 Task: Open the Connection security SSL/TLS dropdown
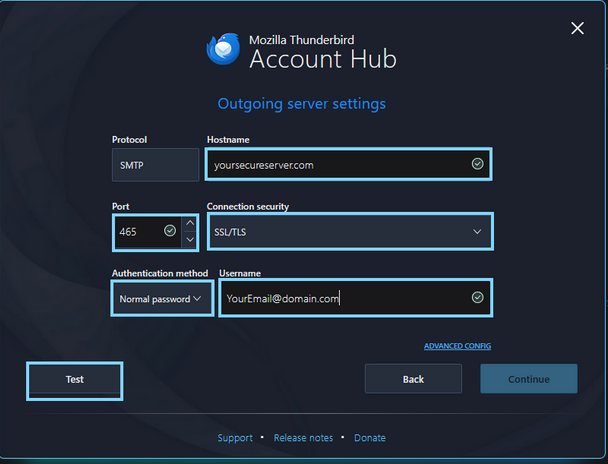[x=349, y=231]
